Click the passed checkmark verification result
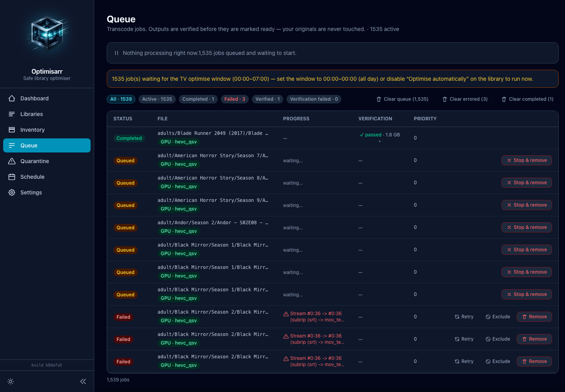Viewport: 565px width, 392px height. click(370, 135)
